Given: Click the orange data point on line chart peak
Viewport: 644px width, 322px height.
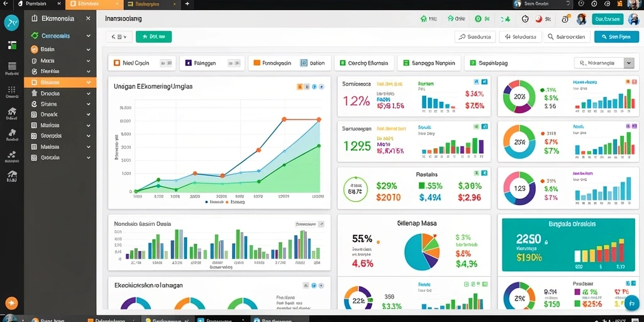Looking at the screenshot, I should [x=284, y=119].
